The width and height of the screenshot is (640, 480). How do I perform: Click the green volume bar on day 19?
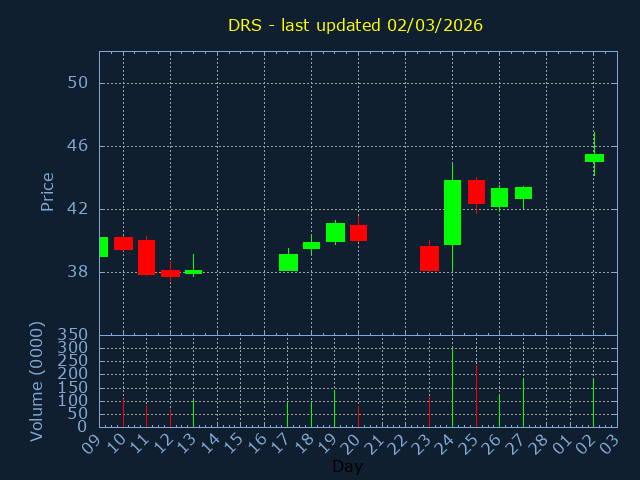(x=335, y=408)
